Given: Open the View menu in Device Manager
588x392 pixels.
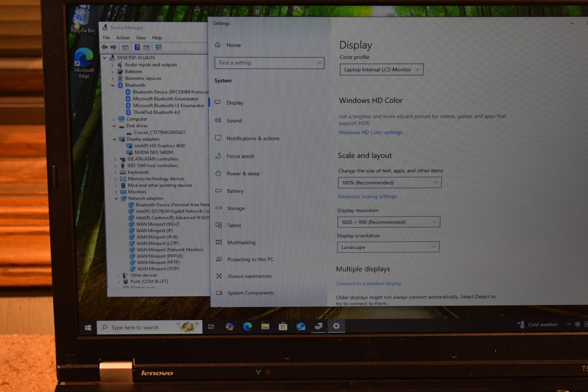Looking at the screenshot, I should click(x=141, y=38).
